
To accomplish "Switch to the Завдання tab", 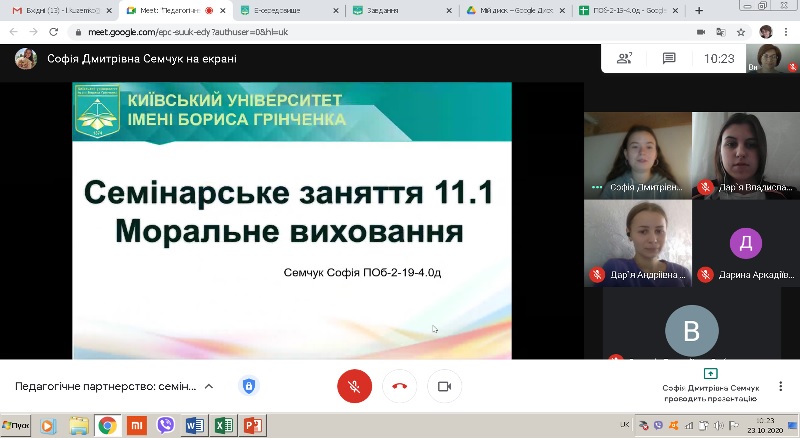I will [401, 10].
